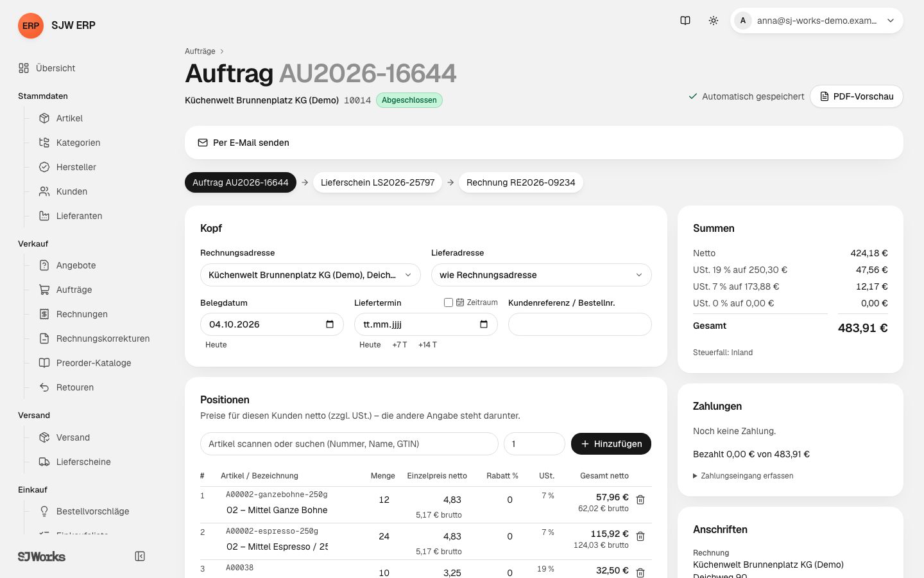
Task: Delete position row 1 Ganze Bohne
Action: (640, 500)
